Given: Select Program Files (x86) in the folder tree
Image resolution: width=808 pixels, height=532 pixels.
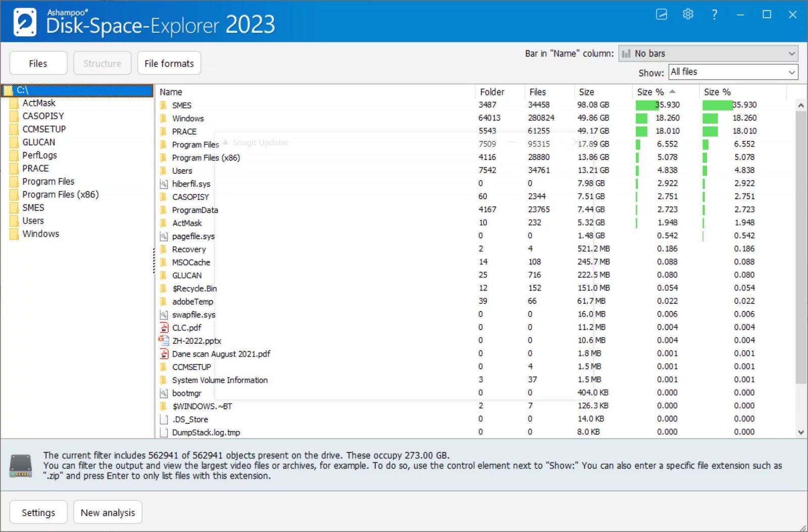Looking at the screenshot, I should click(60, 194).
